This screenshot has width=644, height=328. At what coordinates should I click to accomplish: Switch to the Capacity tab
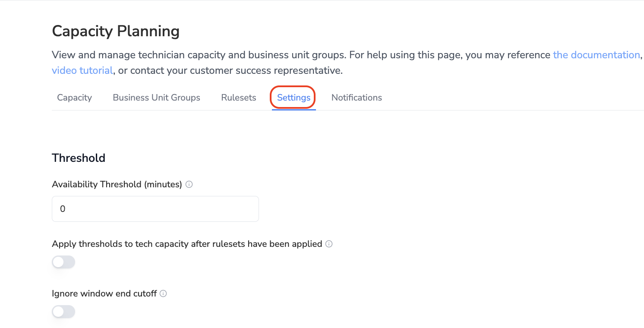point(74,98)
